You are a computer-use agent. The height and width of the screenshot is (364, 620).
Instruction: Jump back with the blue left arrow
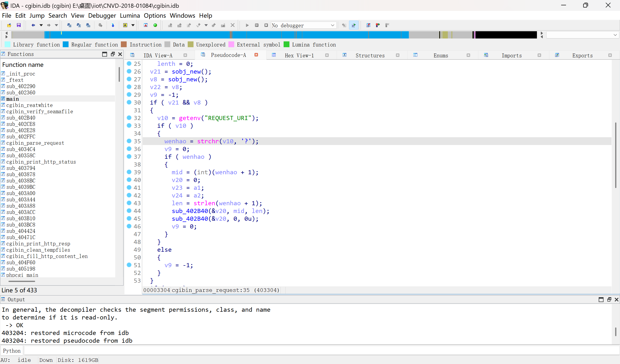point(33,25)
